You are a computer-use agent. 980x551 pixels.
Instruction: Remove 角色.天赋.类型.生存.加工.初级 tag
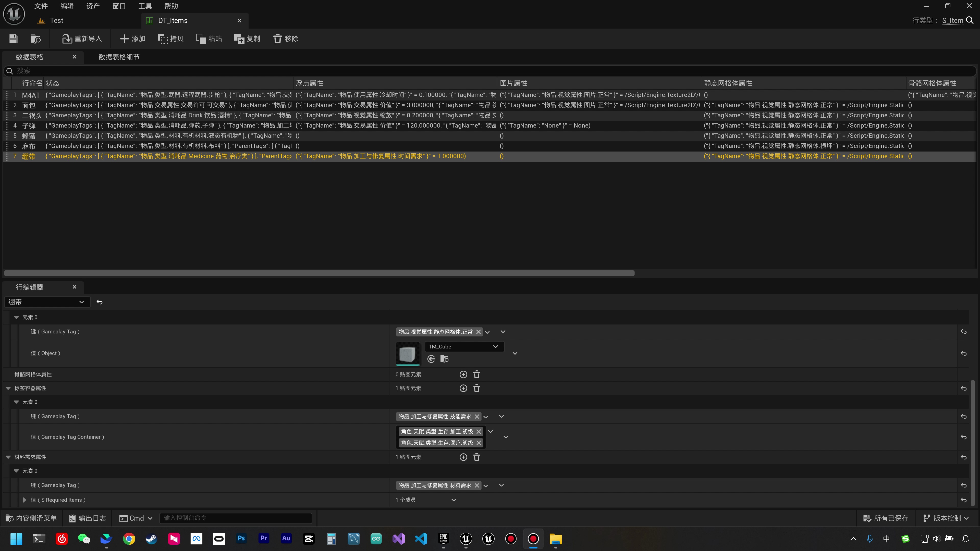tap(479, 431)
